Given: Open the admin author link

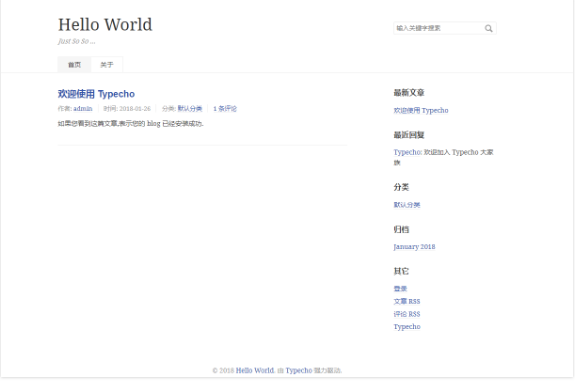Looking at the screenshot, I should pos(83,109).
